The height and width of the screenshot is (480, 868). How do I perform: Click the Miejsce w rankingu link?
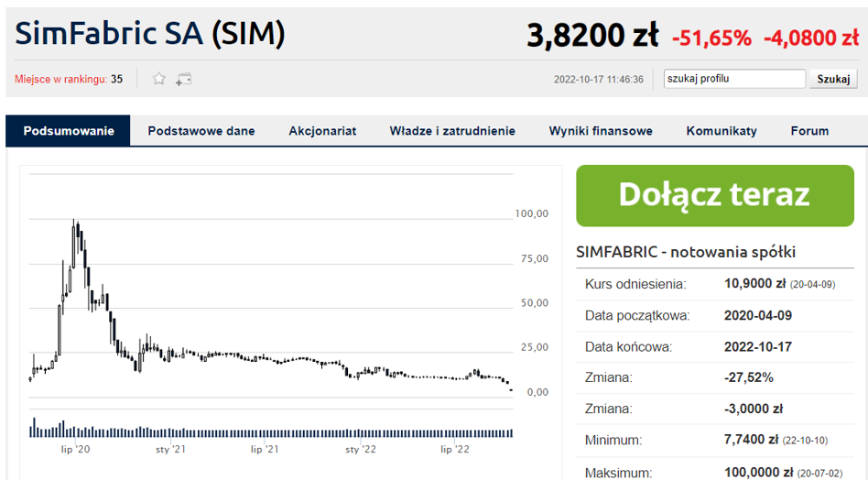pos(60,80)
